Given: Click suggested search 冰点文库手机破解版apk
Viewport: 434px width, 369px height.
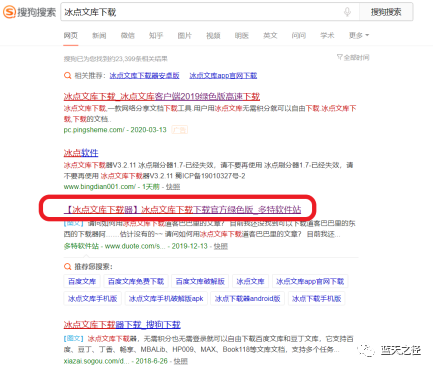Looking at the screenshot, I should [166, 298].
